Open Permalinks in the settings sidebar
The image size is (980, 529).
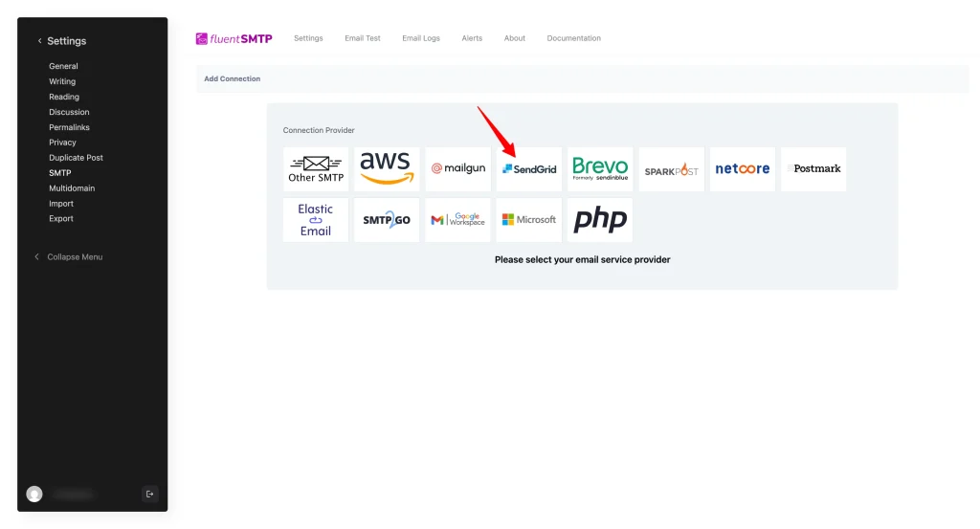[69, 127]
